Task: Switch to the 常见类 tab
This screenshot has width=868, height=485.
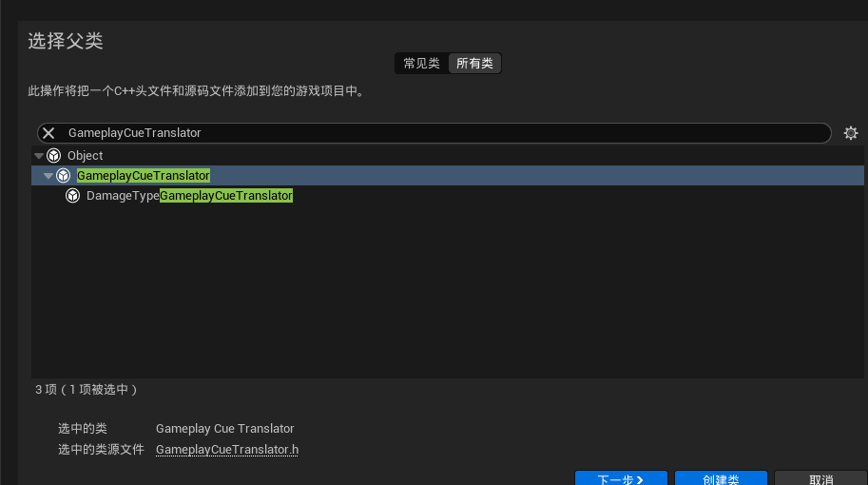Action: click(421, 64)
